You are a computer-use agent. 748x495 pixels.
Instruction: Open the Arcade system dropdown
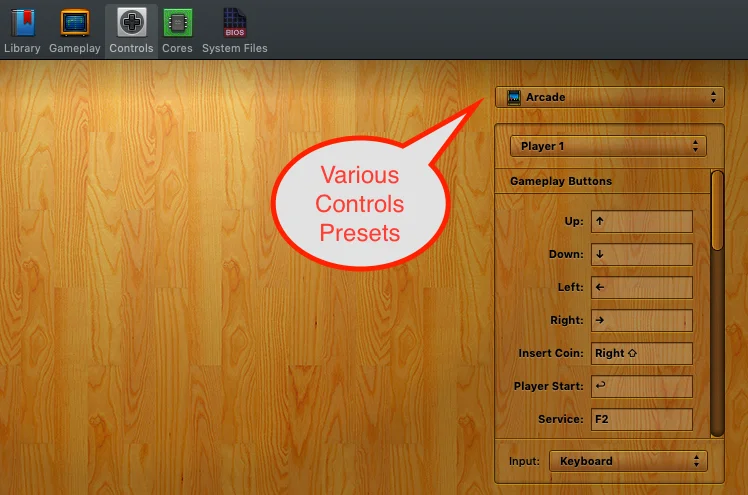[x=610, y=97]
